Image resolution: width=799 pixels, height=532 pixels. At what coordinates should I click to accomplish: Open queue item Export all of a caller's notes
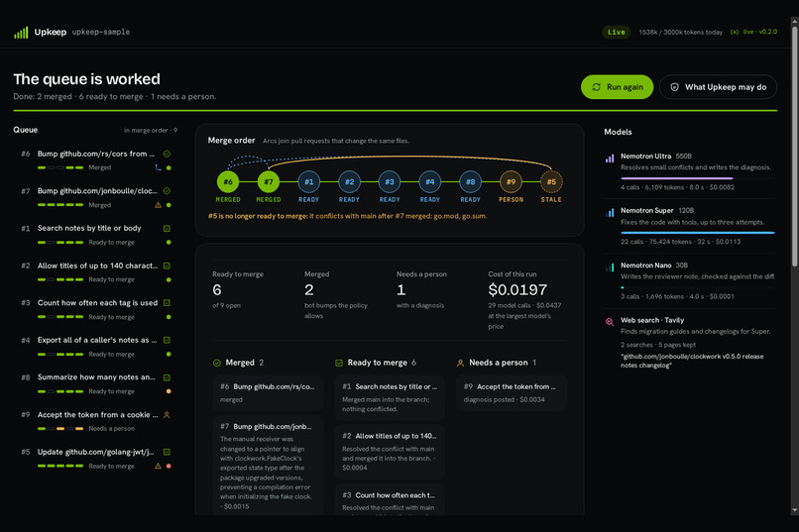(x=96, y=346)
